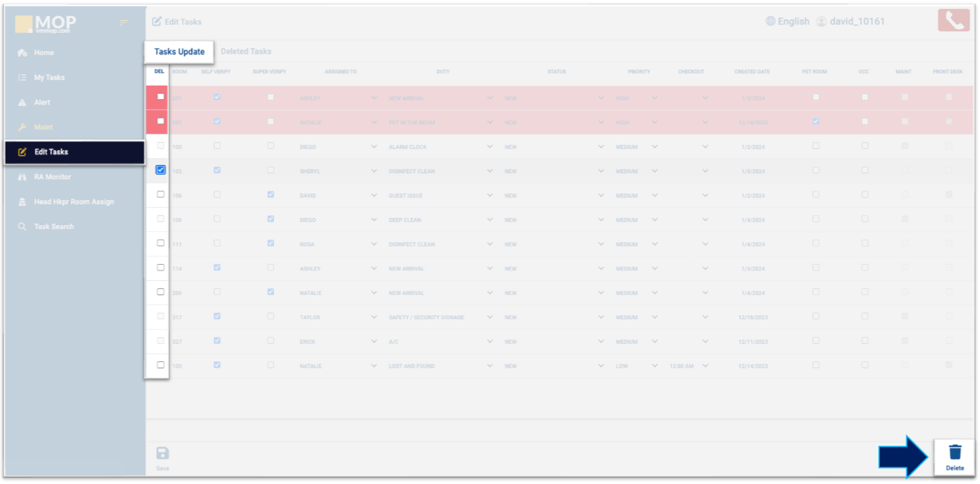Open Home from the sidebar

click(43, 53)
